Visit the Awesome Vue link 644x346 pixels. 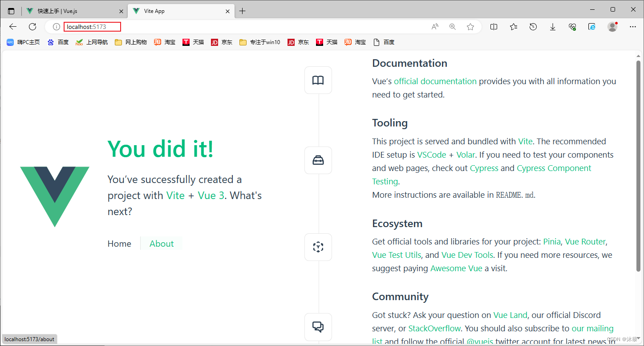pos(456,268)
